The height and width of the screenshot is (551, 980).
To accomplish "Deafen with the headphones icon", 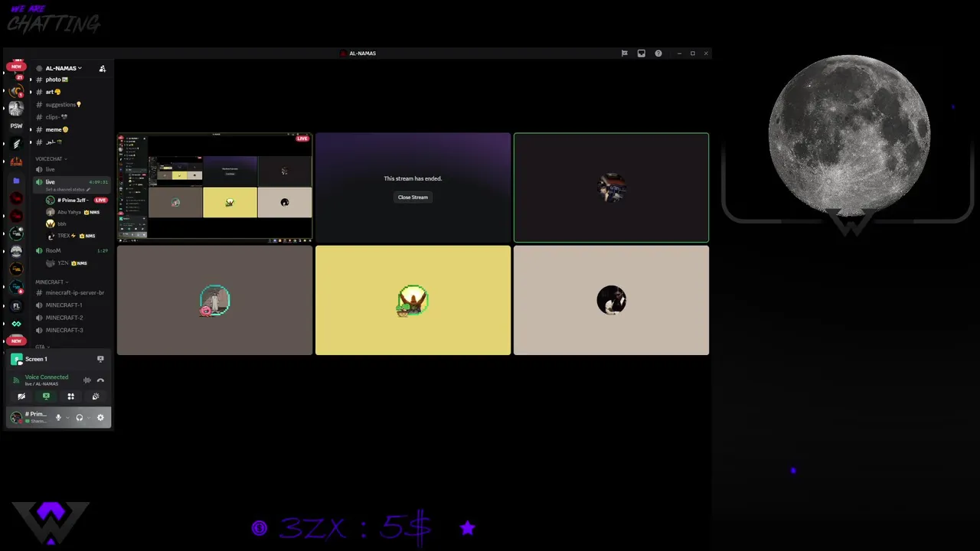I will point(79,418).
